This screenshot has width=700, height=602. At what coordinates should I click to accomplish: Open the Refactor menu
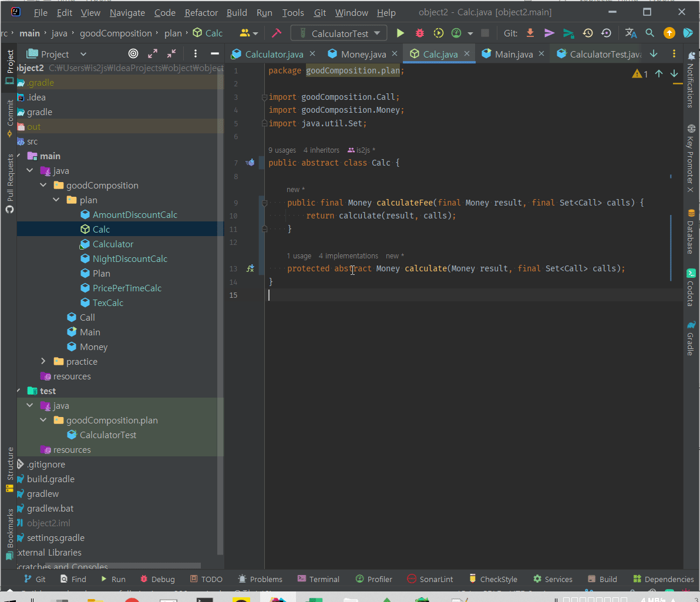click(201, 12)
